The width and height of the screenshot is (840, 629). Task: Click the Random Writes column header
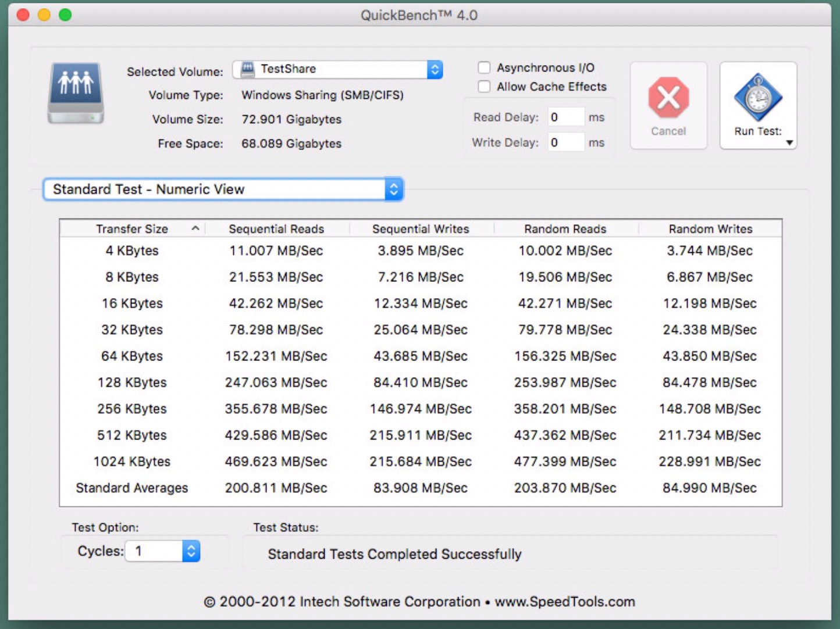pyautogui.click(x=710, y=229)
